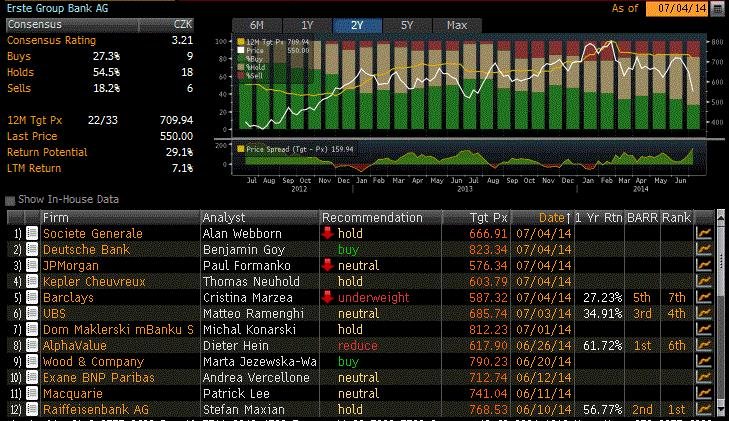729x421 pixels.
Task: Click the analyst table vertical scrollbar
Action: [x=721, y=314]
